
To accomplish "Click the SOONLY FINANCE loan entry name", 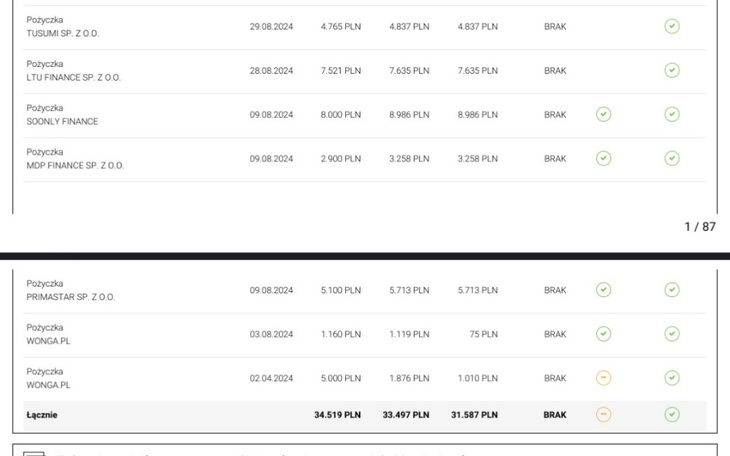I will (62, 121).
